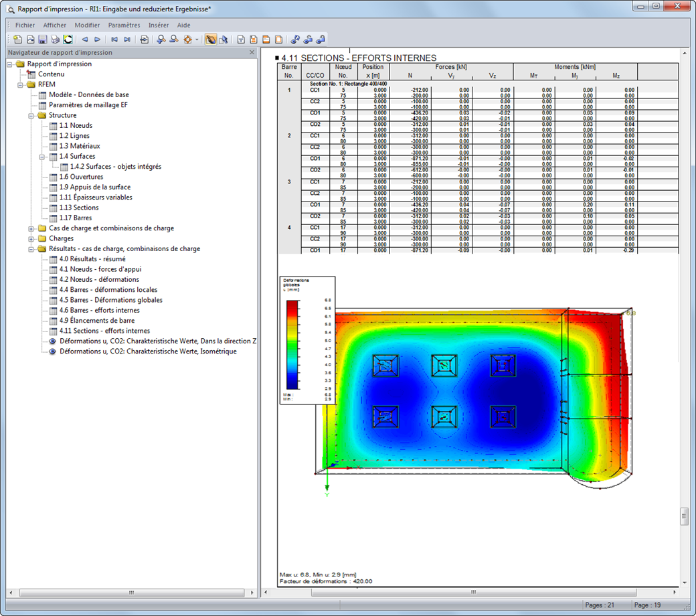Expand Cas de charge et combinaisons folder
Viewport: 696px width, 616px height.
coord(31,229)
